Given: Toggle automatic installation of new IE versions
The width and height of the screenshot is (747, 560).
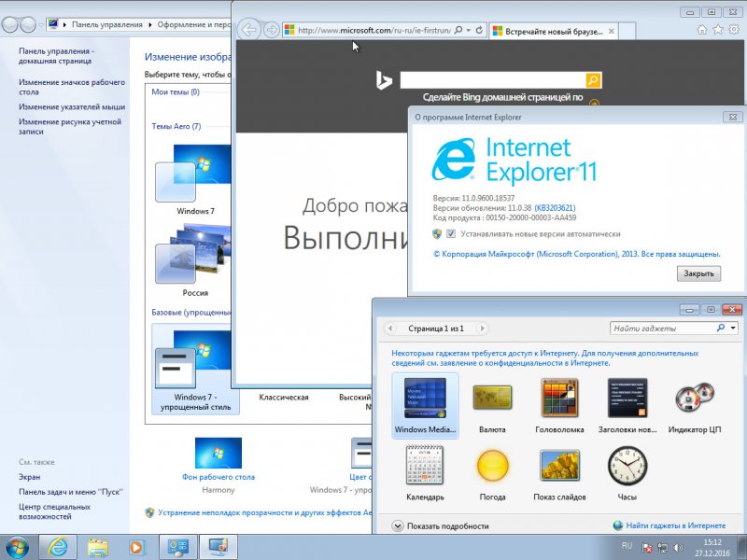Looking at the screenshot, I should [451, 234].
